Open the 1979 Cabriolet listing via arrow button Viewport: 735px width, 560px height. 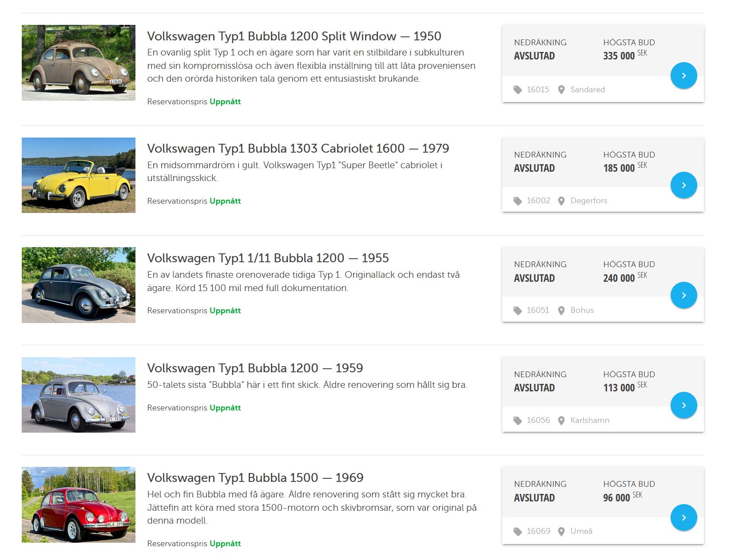[x=683, y=185]
